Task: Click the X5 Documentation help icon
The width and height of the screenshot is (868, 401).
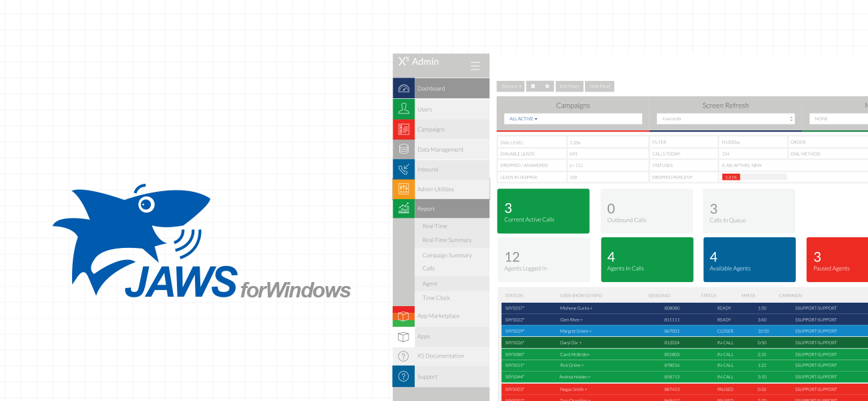Action: [x=403, y=356]
